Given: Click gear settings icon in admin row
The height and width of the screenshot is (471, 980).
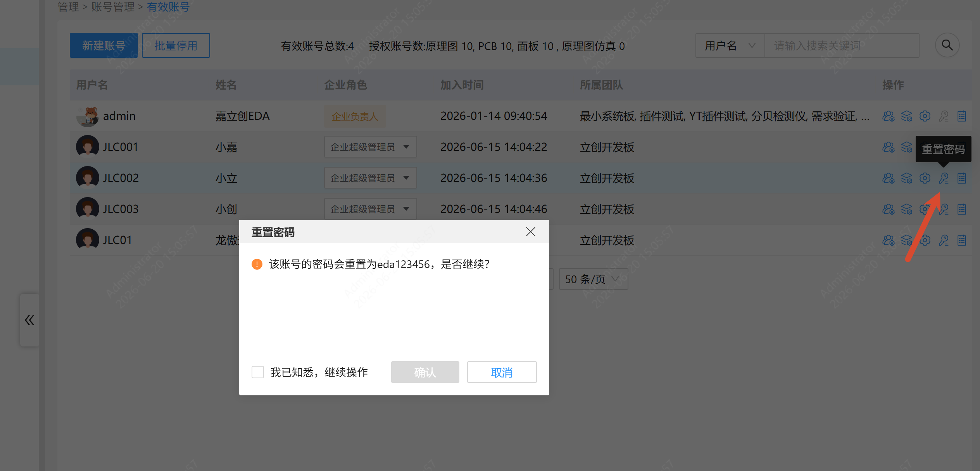Looking at the screenshot, I should (925, 116).
